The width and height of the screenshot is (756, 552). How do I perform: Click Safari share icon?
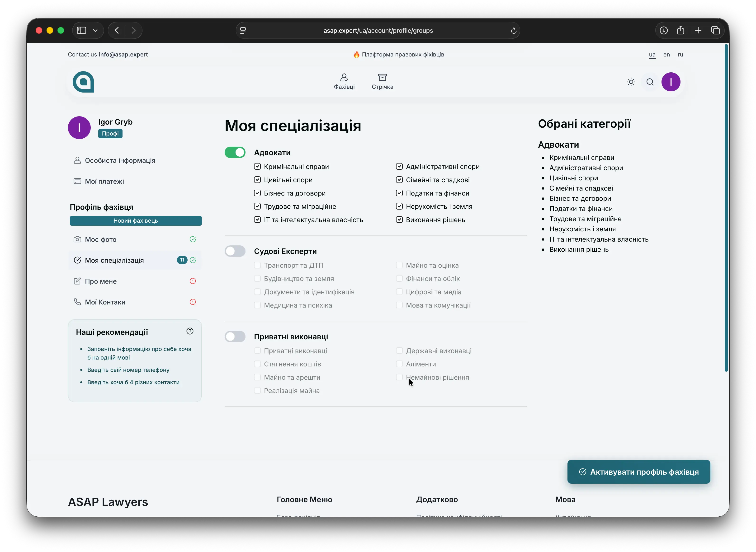tap(680, 30)
